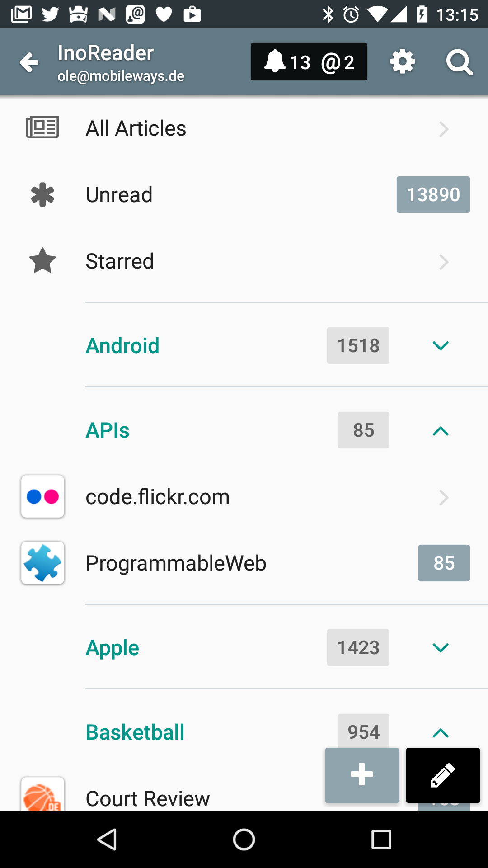Open All Articles list
This screenshot has width=488, height=868.
coord(136,128)
